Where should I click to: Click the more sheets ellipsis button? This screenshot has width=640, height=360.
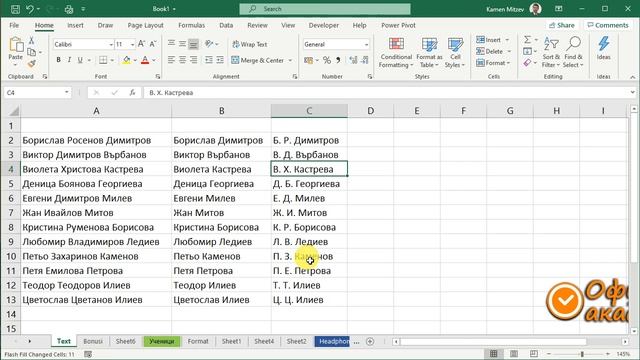point(356,342)
